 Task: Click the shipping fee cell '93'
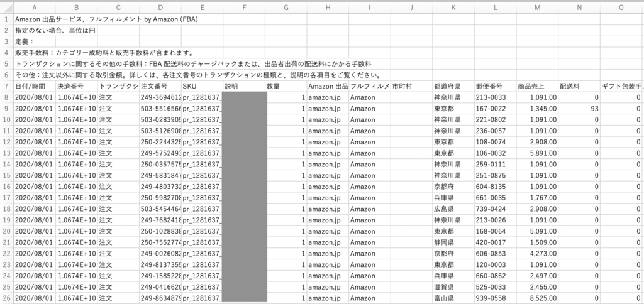pos(579,109)
